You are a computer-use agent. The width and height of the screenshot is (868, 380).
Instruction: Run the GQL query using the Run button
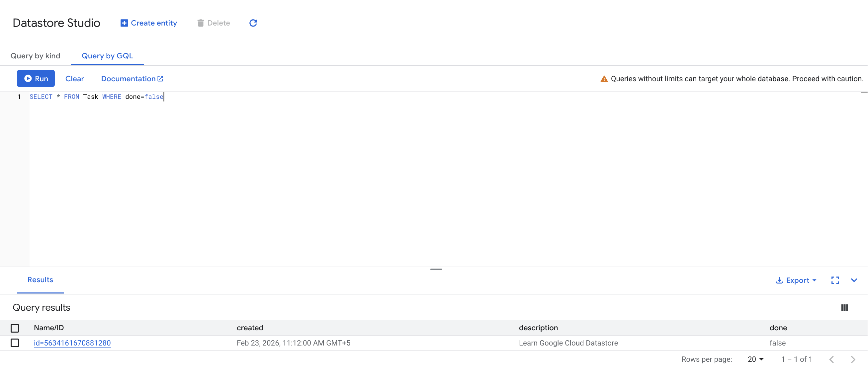tap(36, 79)
